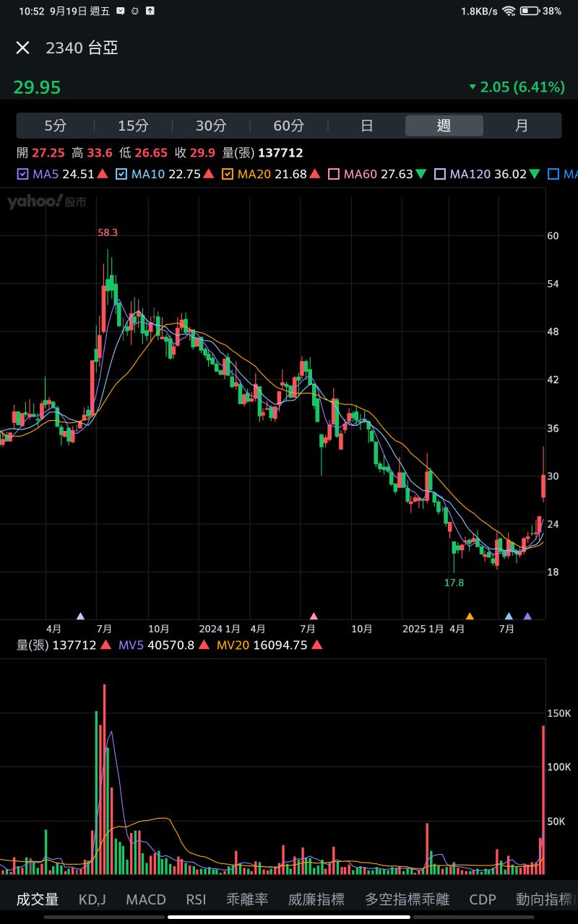578x924 pixels.
Task: Tap the current price 29.95
Action: [37, 87]
